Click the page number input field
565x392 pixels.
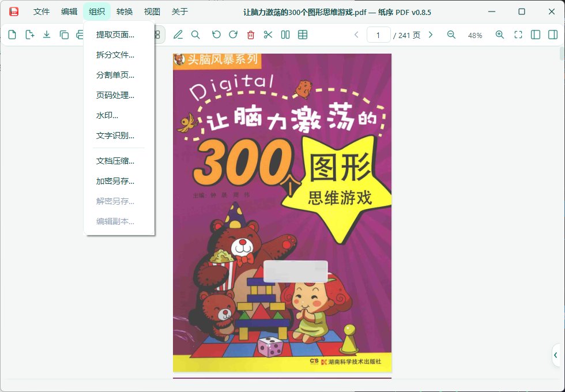378,35
